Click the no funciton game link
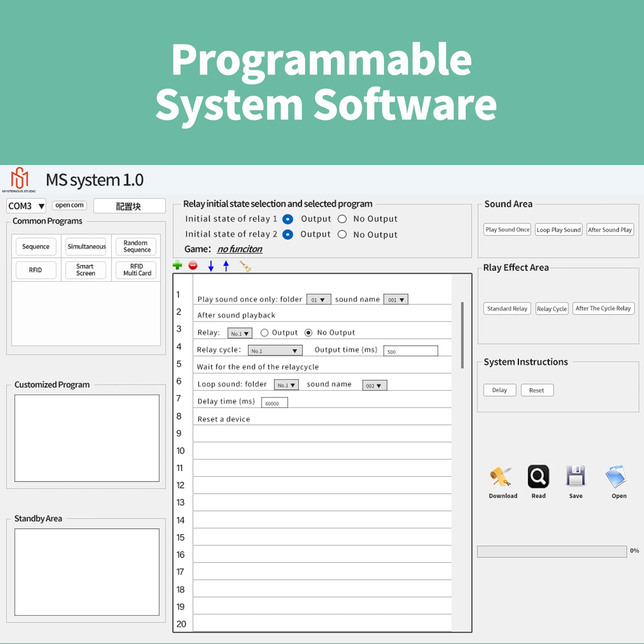This screenshot has height=644, width=644. 240,249
